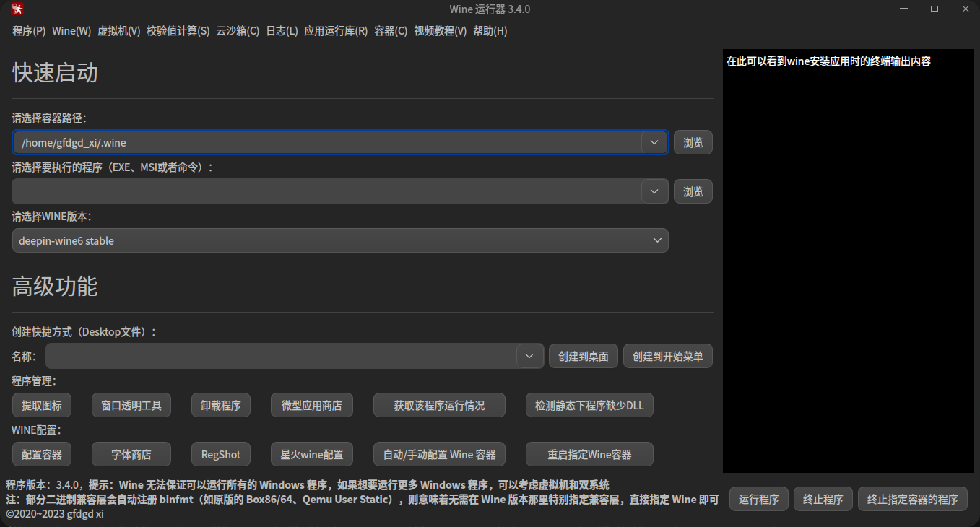Click the 快速启动 heading text
Image resolution: width=980 pixels, height=527 pixels.
55,73
